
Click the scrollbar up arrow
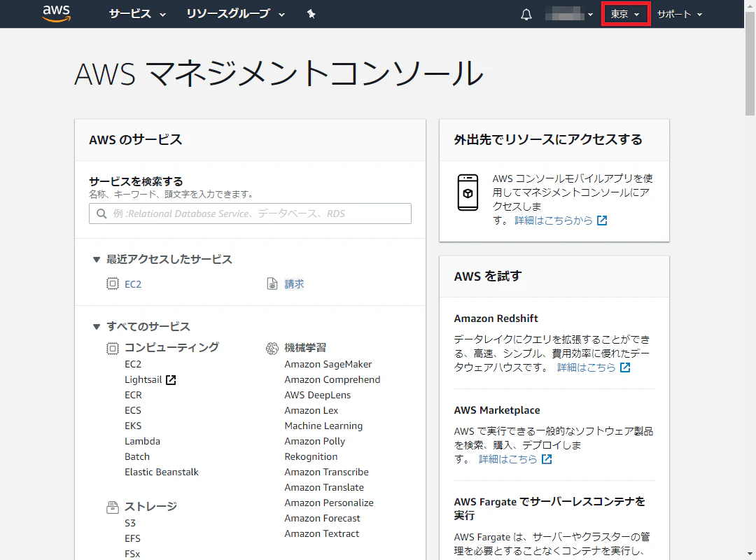click(750, 5)
